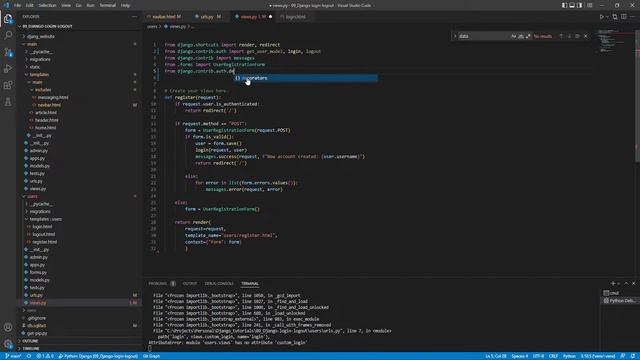Image resolution: width=640 pixels, height=360 pixels.
Task: Click Git Graph in status bar
Action: (151, 356)
